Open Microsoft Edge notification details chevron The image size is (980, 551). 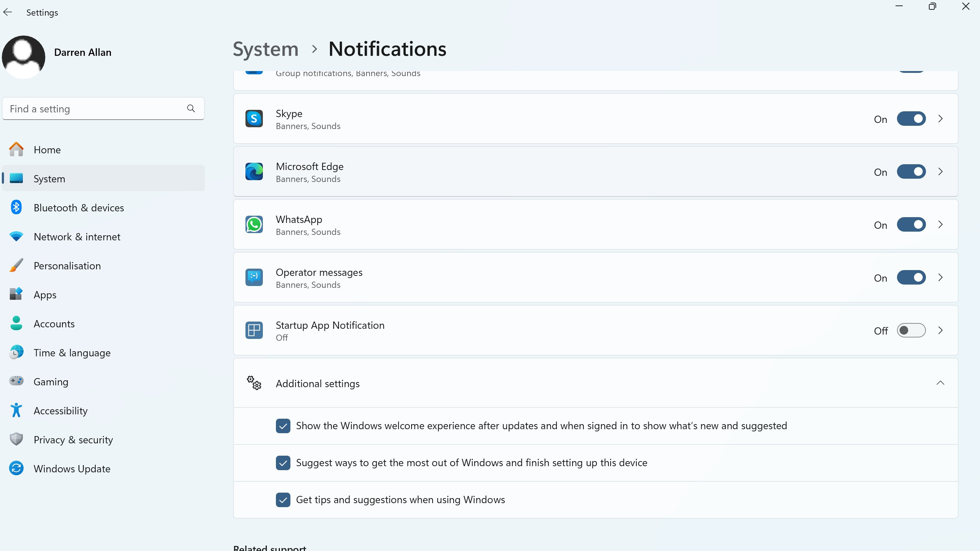click(x=940, y=172)
